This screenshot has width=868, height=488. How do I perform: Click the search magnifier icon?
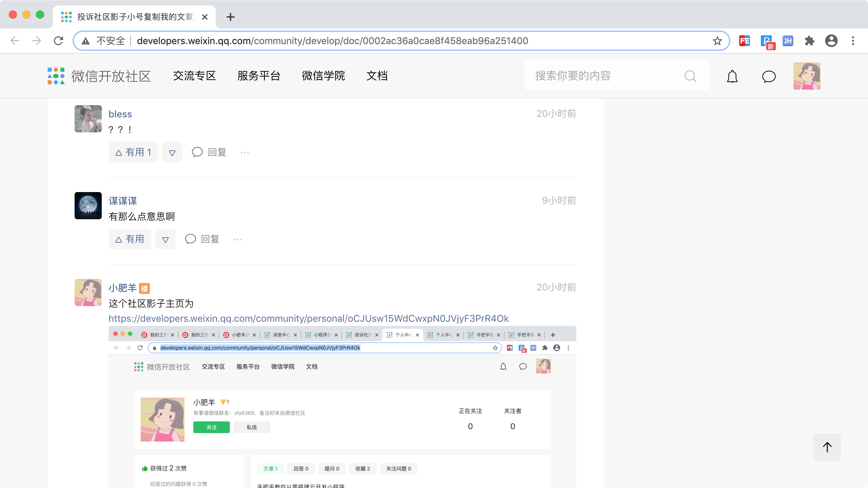pos(690,76)
